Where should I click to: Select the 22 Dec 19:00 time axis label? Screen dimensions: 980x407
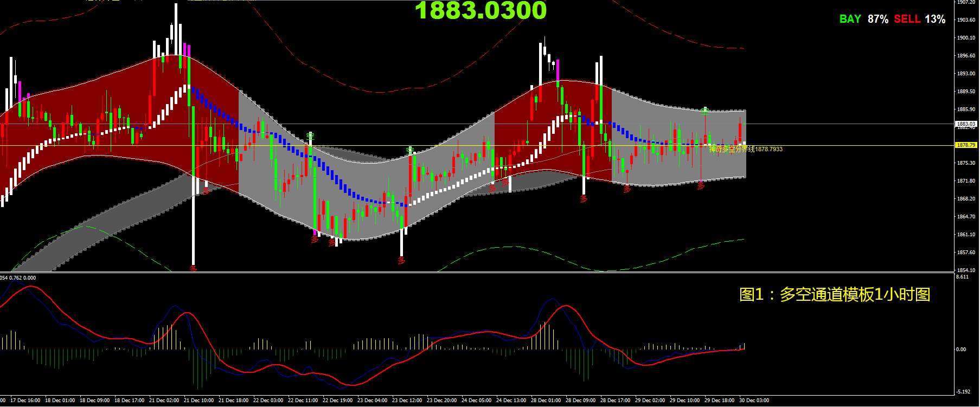338,401
